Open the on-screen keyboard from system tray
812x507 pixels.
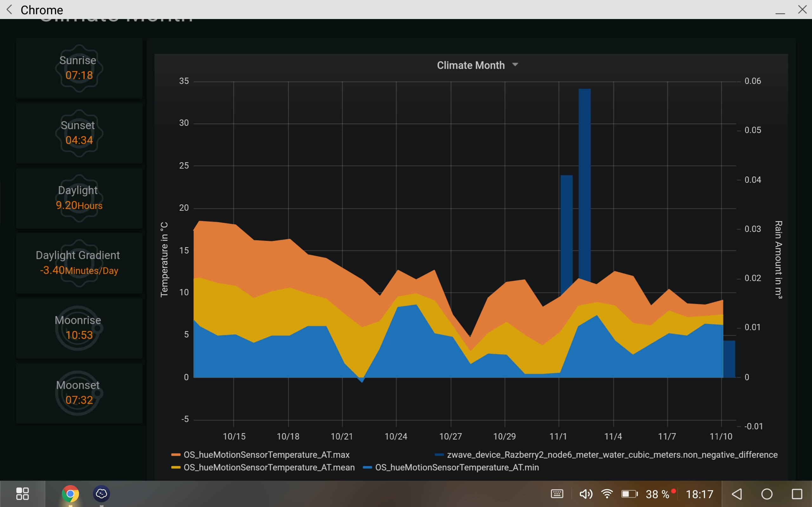click(557, 494)
